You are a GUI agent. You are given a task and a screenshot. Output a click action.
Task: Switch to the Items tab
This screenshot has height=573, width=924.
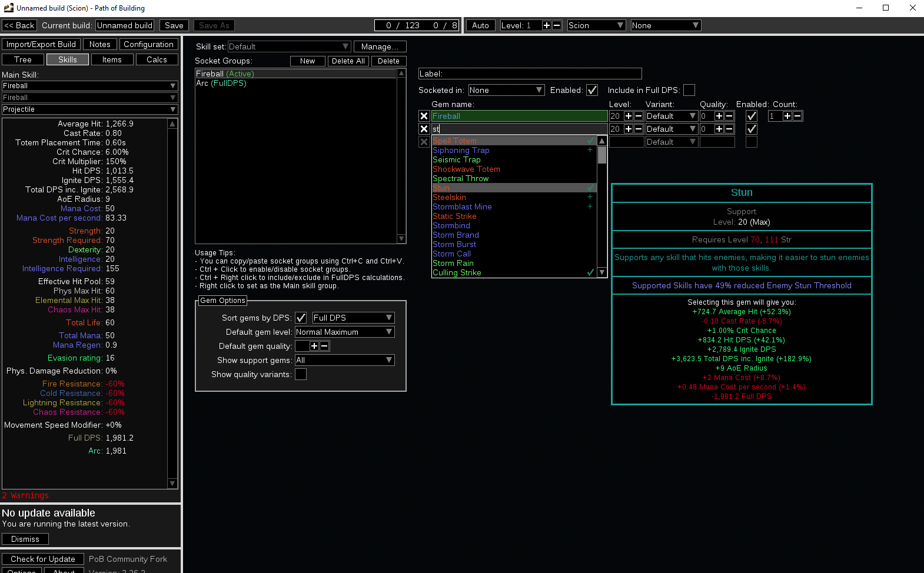point(112,59)
